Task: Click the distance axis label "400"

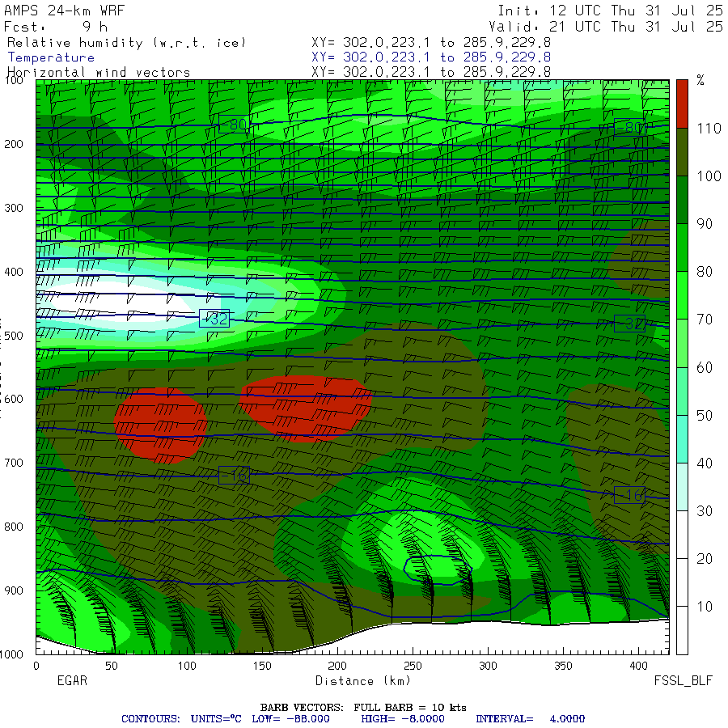Action: pyautogui.click(x=638, y=666)
